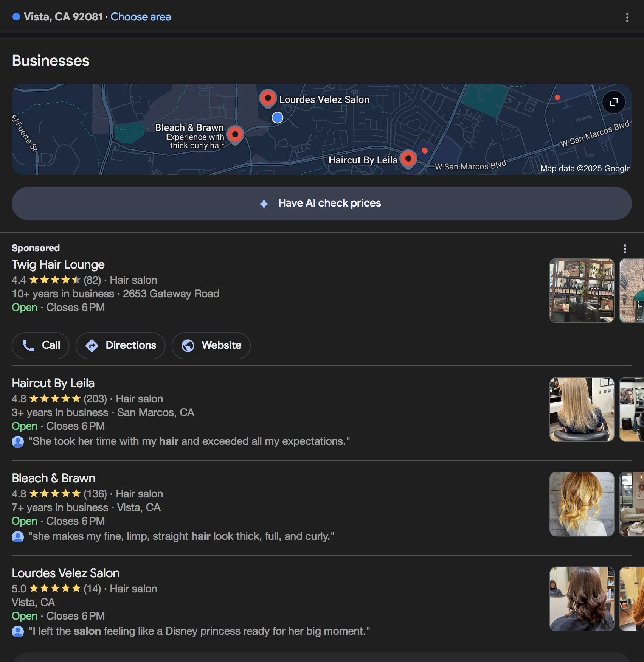Click the Lourdes Velez Salon map pin
Image resolution: width=644 pixels, height=662 pixels.
(268, 98)
